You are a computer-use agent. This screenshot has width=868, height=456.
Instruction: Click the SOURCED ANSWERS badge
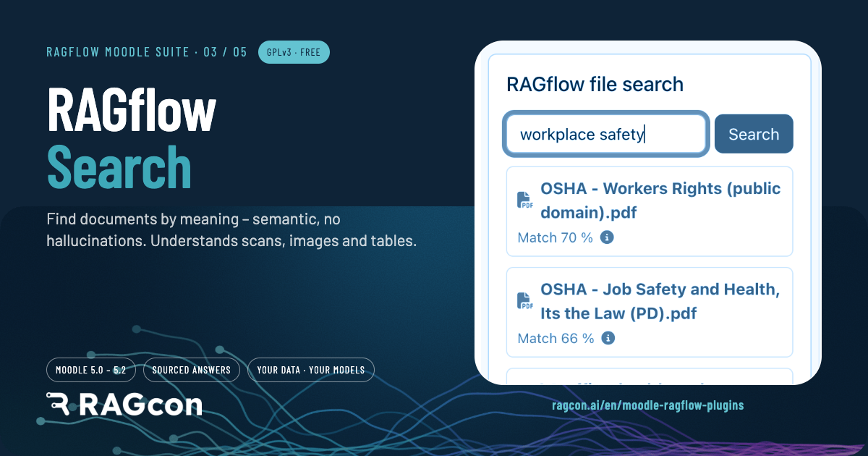pos(192,370)
